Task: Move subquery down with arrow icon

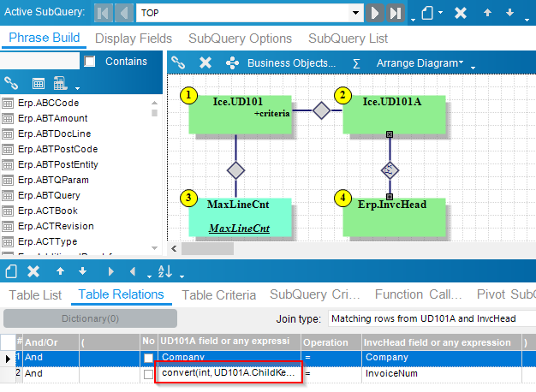Action: click(x=509, y=13)
